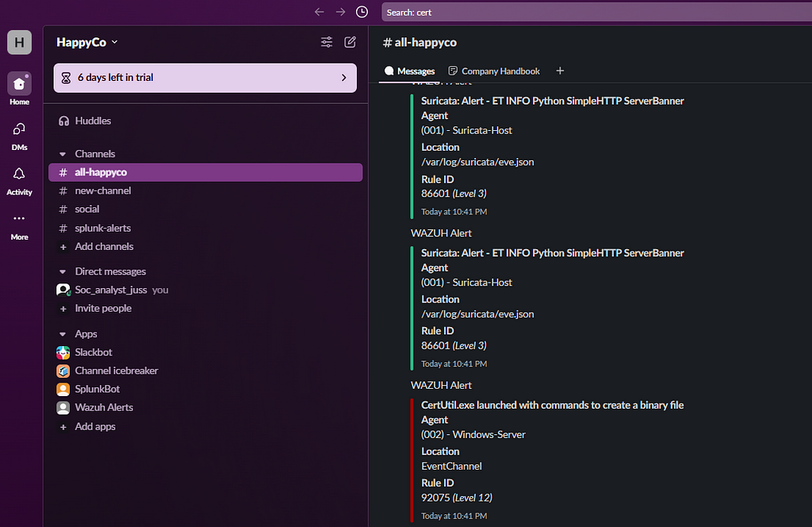Compose a new message
812x527 pixels.
350,42
